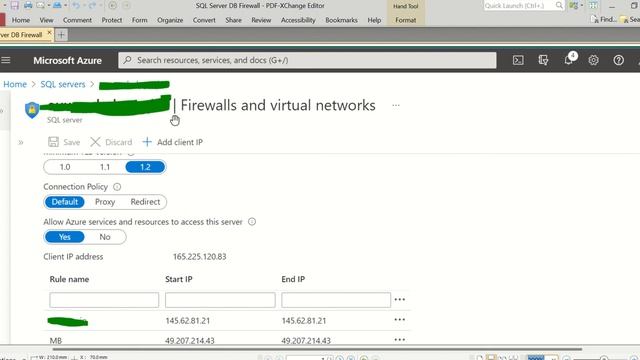Set Connection Policy to Redirect

[145, 202]
